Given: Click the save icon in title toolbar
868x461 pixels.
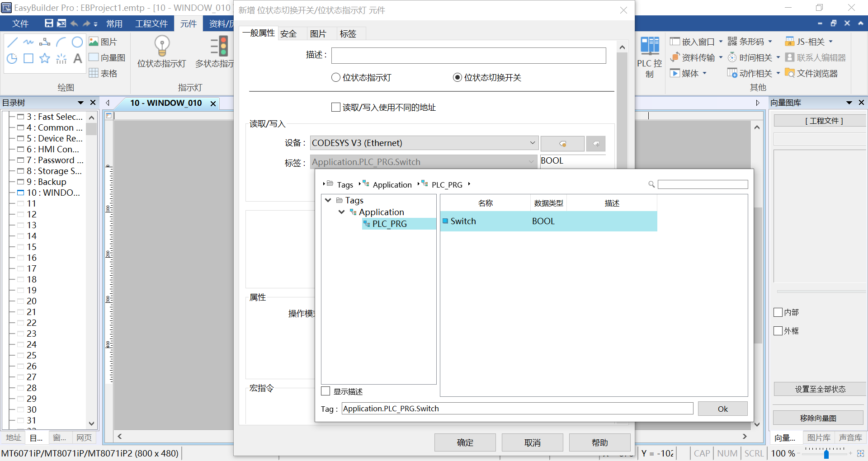Looking at the screenshot, I should click(x=49, y=24).
